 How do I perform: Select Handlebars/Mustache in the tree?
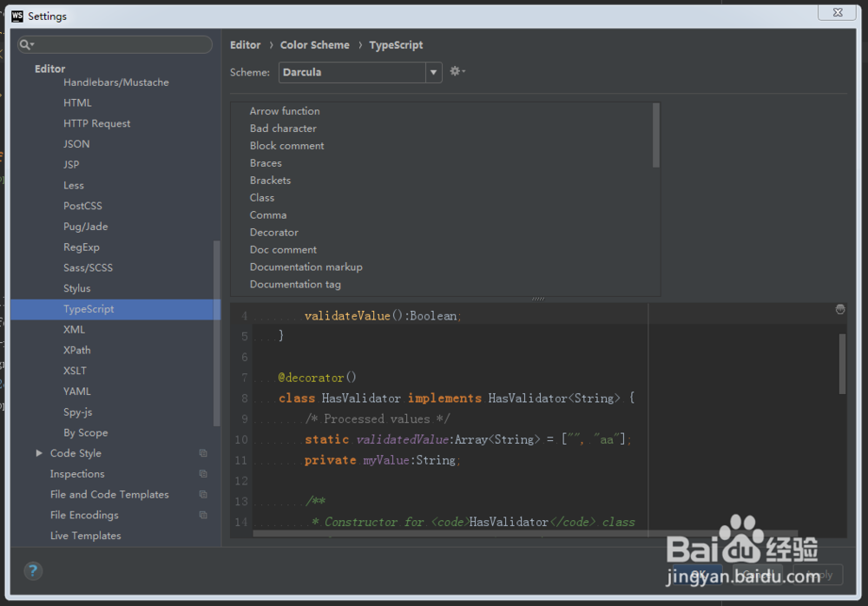(116, 82)
